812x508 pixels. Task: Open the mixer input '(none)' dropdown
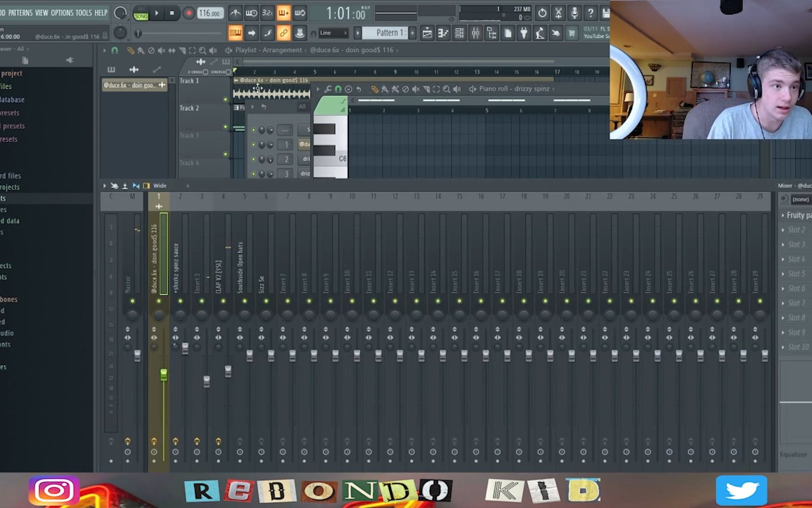(800, 199)
